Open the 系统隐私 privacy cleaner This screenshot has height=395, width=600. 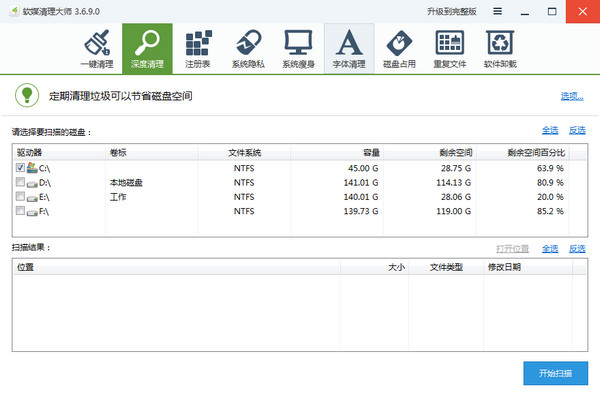tap(248, 49)
